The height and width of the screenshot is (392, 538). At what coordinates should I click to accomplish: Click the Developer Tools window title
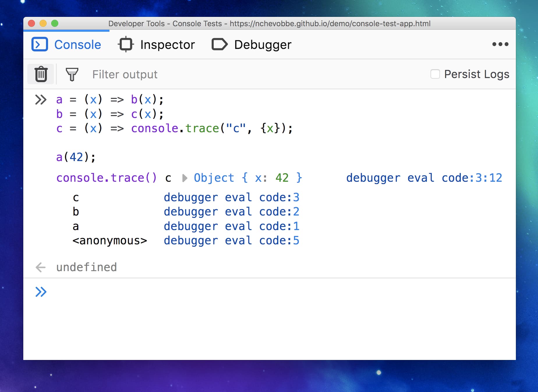click(x=269, y=24)
